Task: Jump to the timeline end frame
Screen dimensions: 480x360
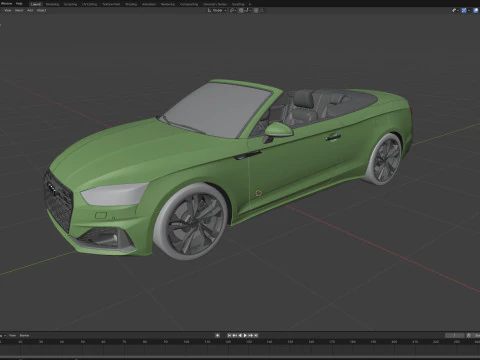Action: 256,335
